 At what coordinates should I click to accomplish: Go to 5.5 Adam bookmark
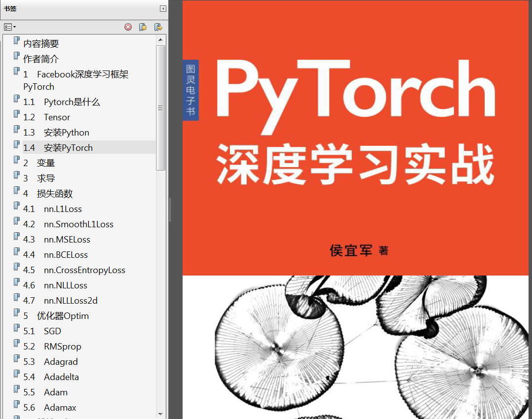(45, 392)
